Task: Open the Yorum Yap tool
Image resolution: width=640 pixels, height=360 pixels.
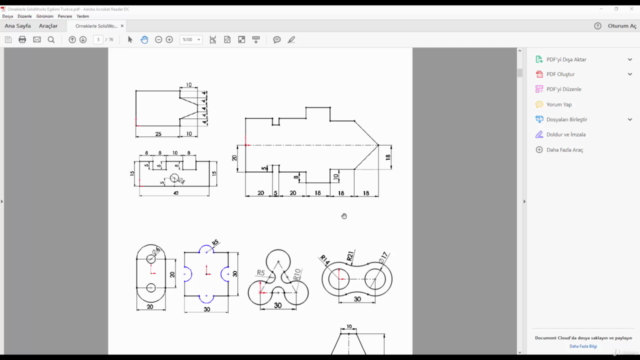Action: coord(558,104)
